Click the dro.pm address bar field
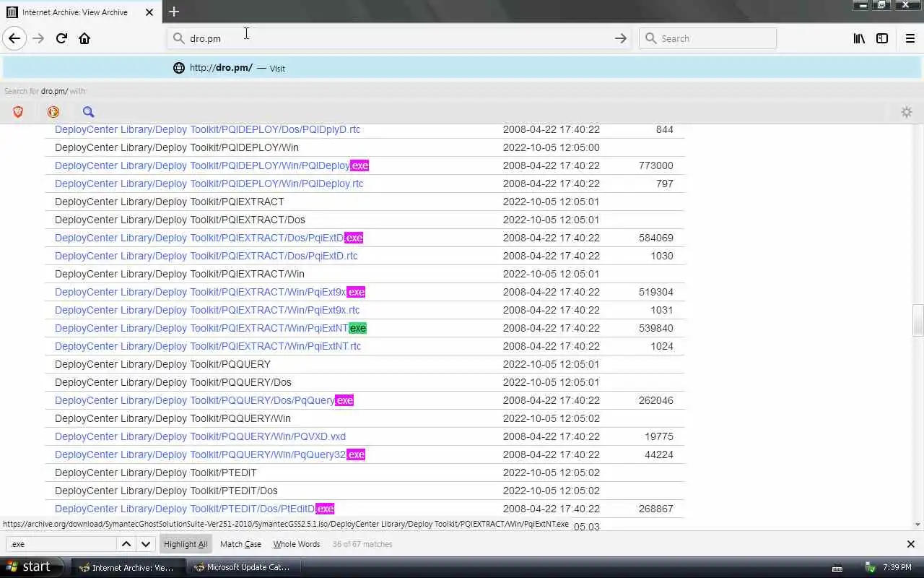The height and width of the screenshot is (578, 924). pyautogui.click(x=399, y=38)
